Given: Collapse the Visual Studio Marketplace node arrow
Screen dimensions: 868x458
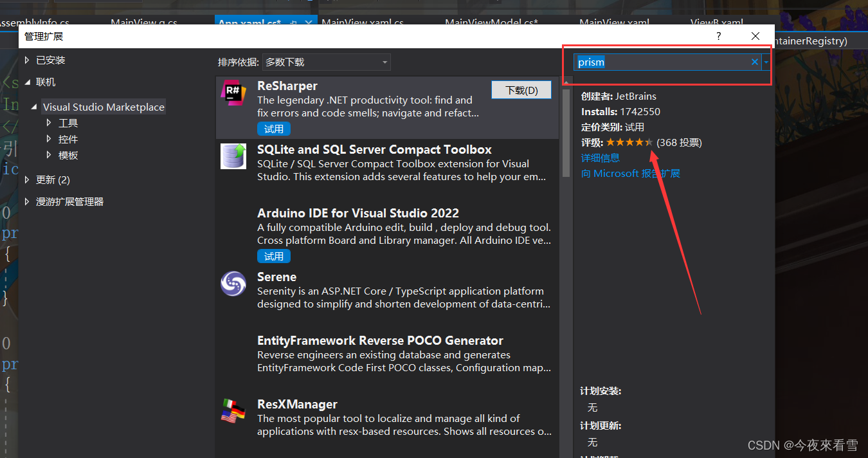Looking at the screenshot, I should pyautogui.click(x=34, y=107).
